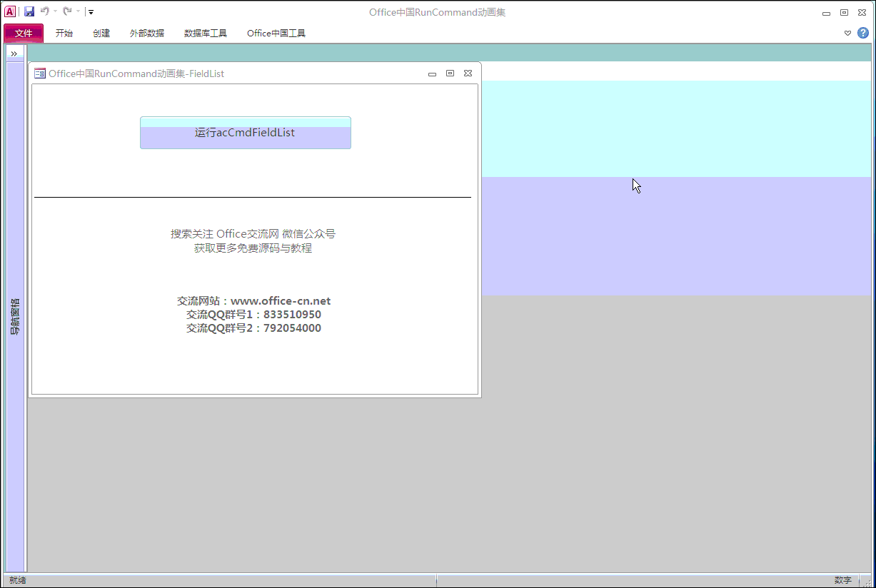Click the Access application icon in the title bar
The image size is (876, 588).
[x=10, y=11]
